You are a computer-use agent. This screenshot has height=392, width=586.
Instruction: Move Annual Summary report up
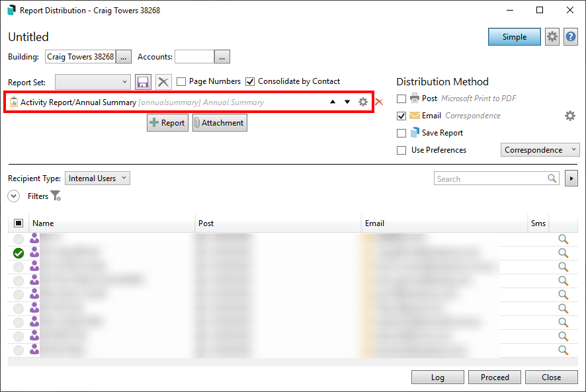coord(333,102)
